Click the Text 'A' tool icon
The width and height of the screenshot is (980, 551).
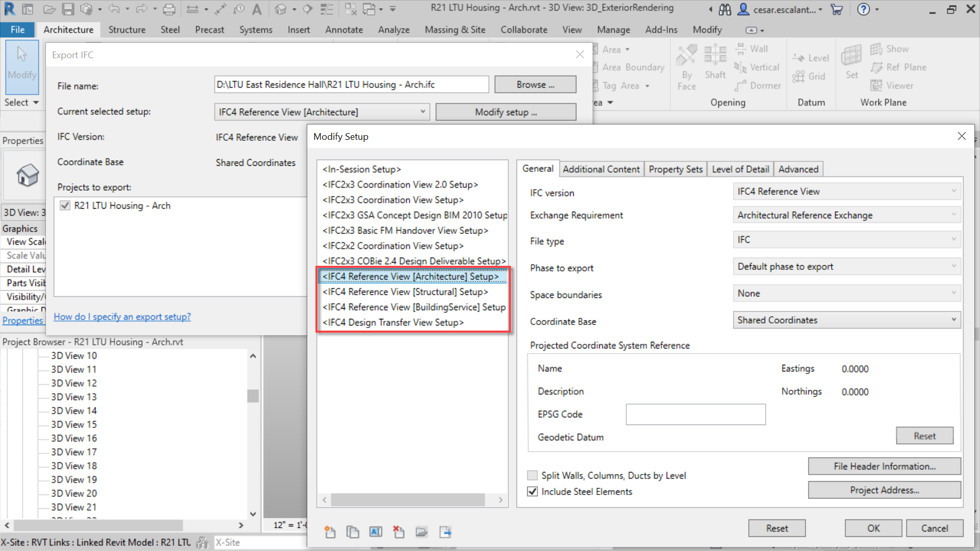257,9
